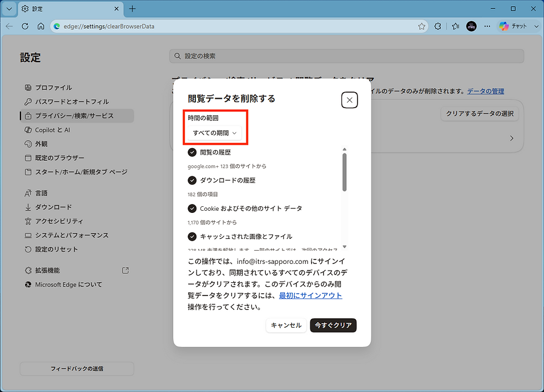Open a new tab with plus button
The width and height of the screenshot is (544, 392).
coord(132,9)
